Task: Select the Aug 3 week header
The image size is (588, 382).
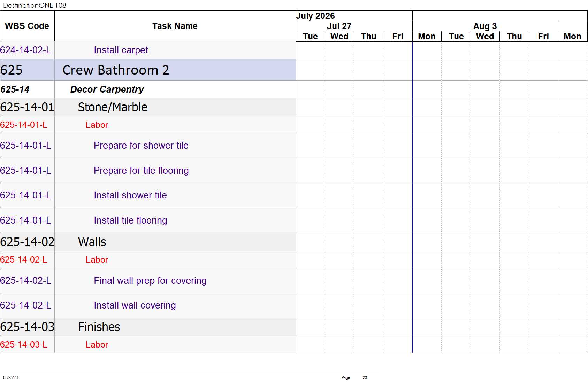Action: 485,26
